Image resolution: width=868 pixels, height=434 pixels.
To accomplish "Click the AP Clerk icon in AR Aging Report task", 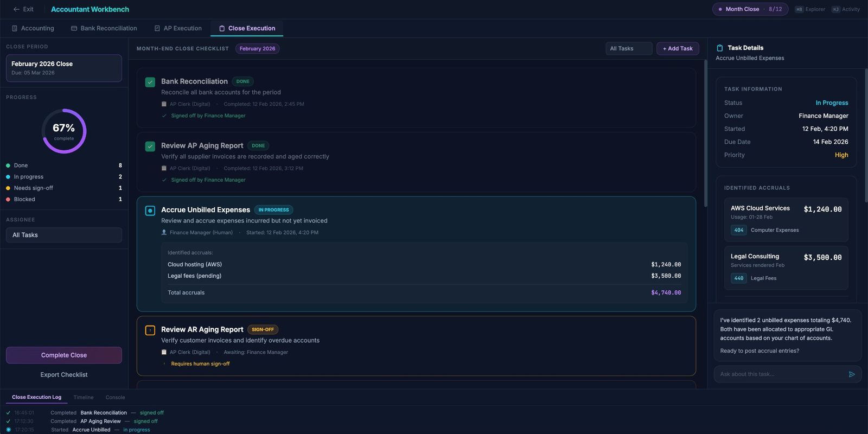I will point(164,352).
